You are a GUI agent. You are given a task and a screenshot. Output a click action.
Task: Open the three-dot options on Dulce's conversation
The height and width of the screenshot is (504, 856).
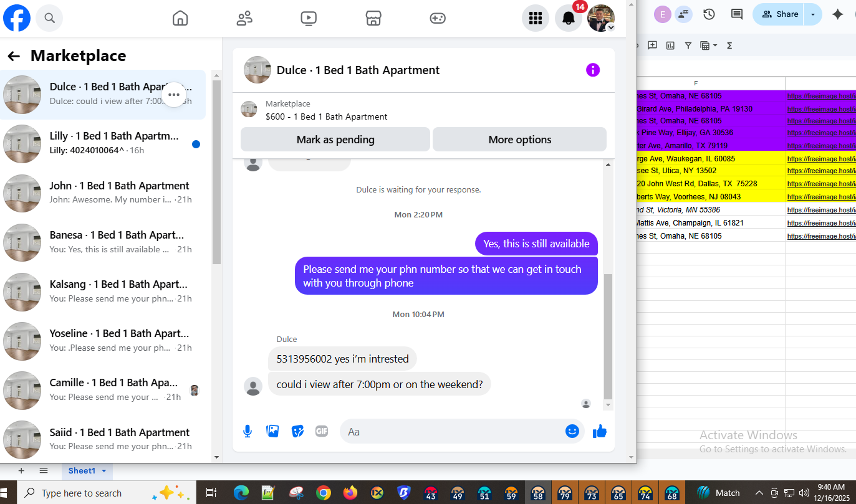click(x=174, y=95)
